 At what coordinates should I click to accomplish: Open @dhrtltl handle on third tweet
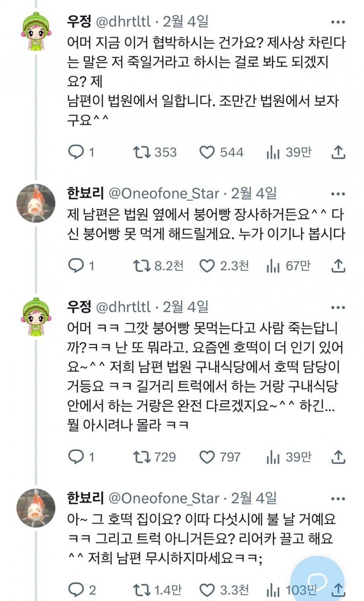coord(122,307)
